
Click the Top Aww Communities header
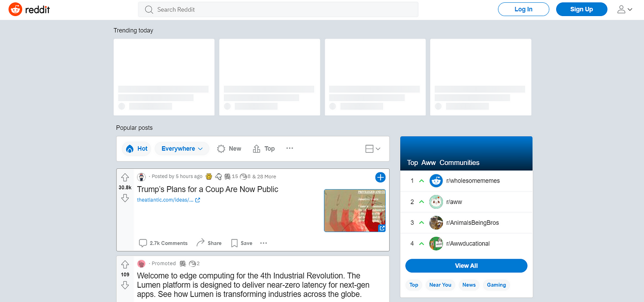pos(443,163)
